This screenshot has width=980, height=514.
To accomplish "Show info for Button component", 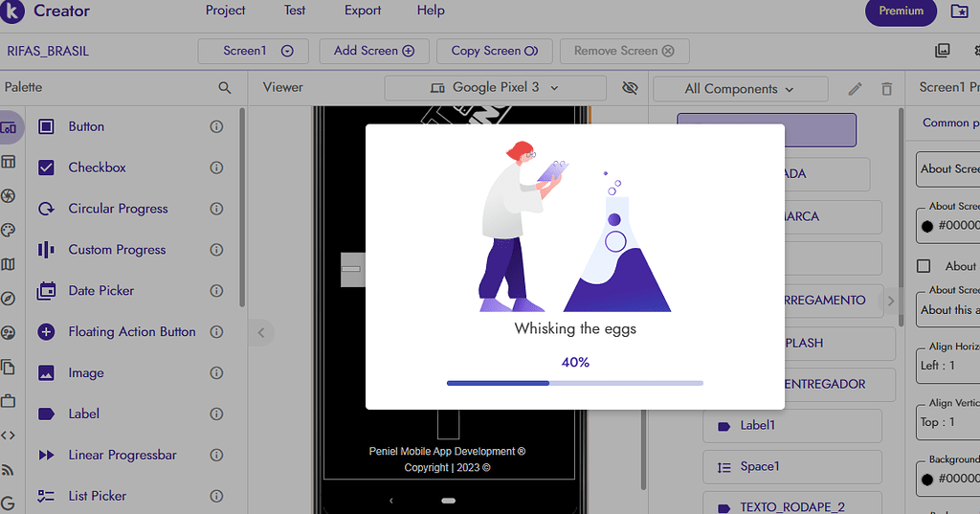I will [216, 127].
